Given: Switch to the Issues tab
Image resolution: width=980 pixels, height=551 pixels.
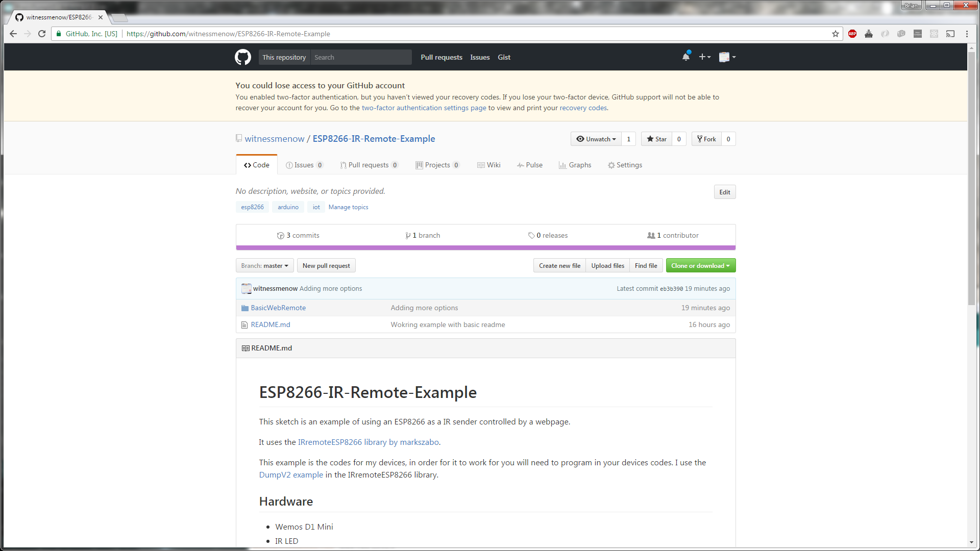Looking at the screenshot, I should click(x=305, y=165).
